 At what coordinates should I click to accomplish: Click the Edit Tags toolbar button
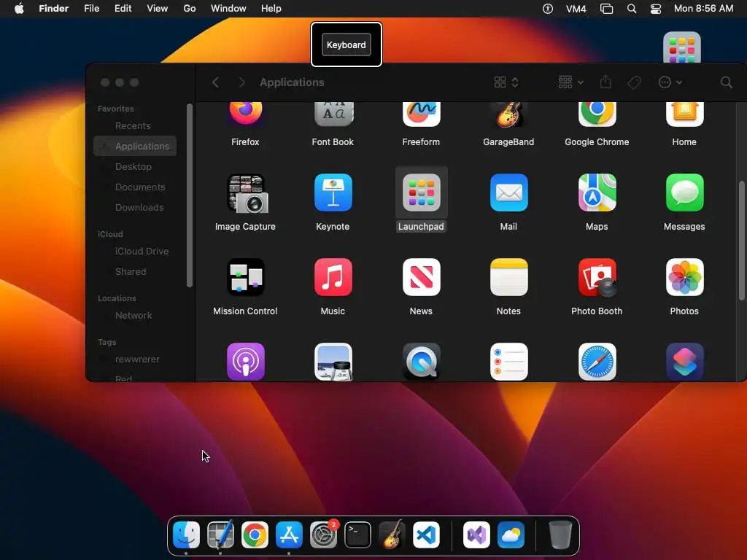(634, 82)
